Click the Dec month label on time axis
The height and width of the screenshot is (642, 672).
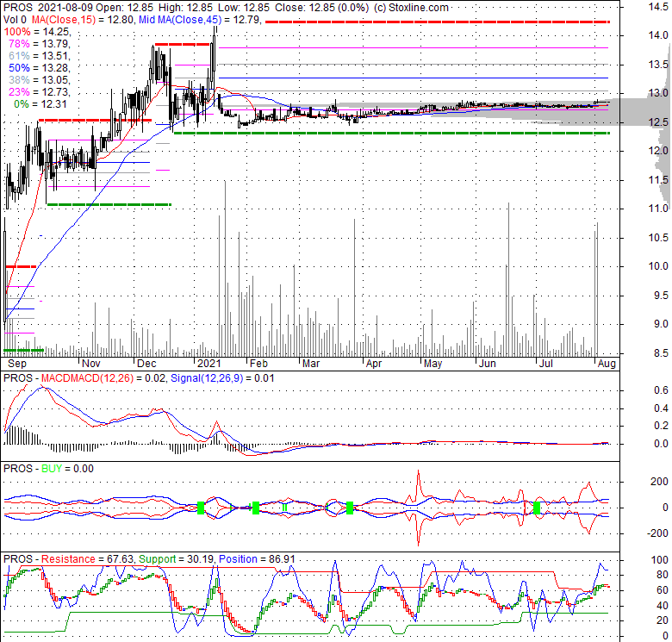pos(146,364)
